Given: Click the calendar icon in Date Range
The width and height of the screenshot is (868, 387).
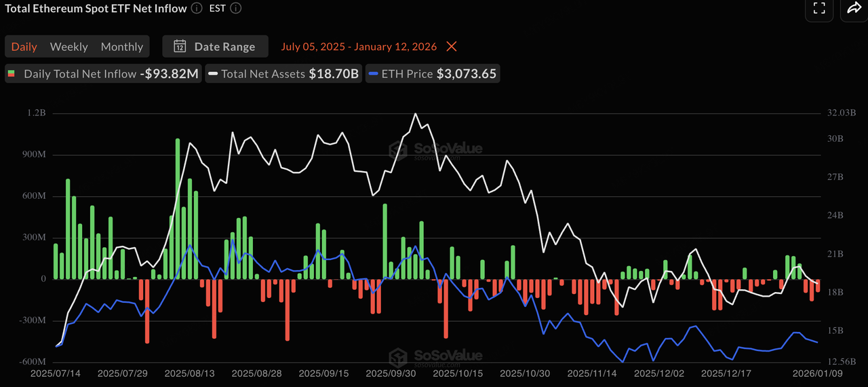Looking at the screenshot, I should 180,47.
